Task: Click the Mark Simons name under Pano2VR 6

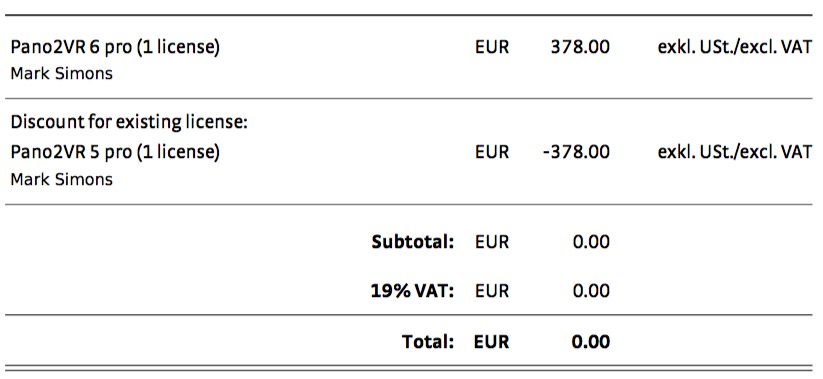Action: (x=61, y=73)
